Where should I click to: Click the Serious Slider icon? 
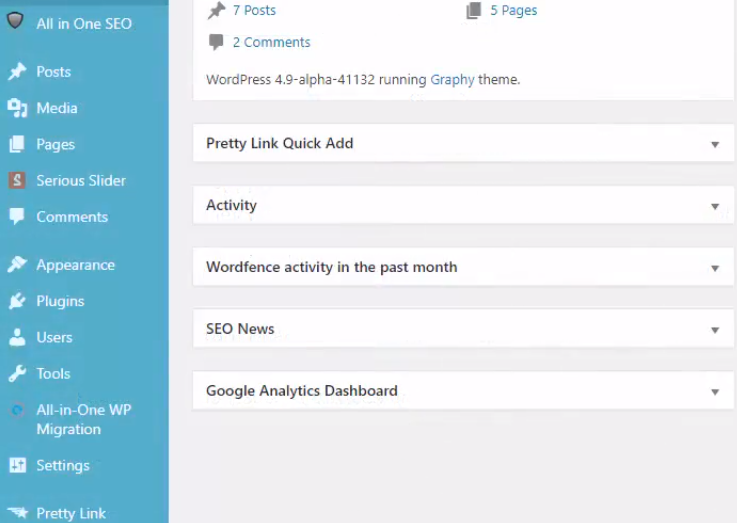pos(17,180)
